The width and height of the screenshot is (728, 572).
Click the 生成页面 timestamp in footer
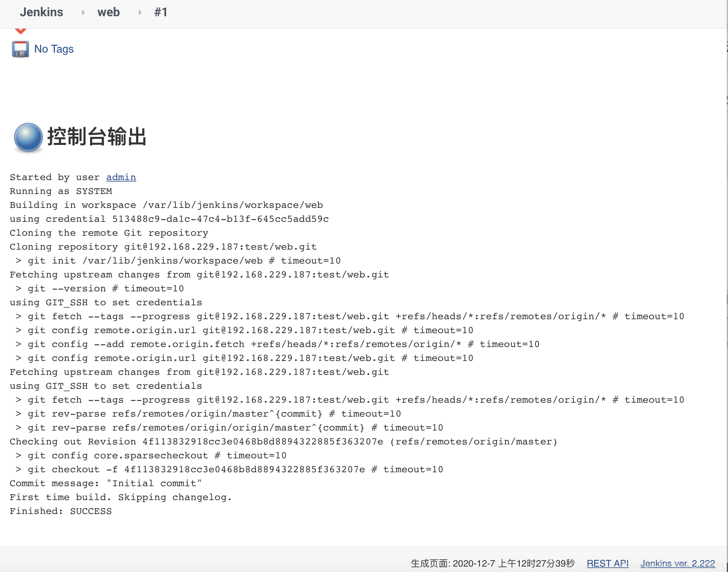click(493, 563)
